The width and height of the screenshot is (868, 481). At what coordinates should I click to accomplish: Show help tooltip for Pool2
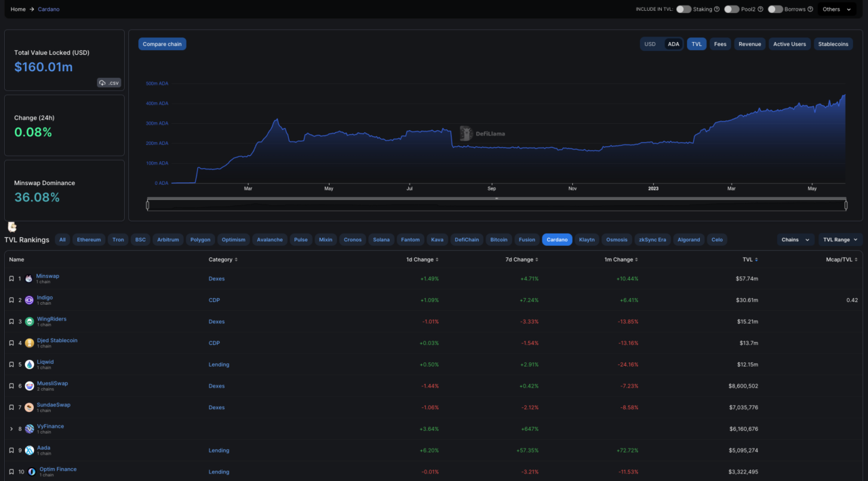(760, 9)
